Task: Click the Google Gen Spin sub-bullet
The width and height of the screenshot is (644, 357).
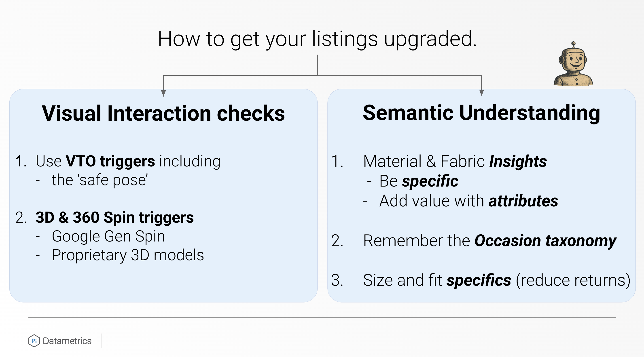Action: pos(108,236)
